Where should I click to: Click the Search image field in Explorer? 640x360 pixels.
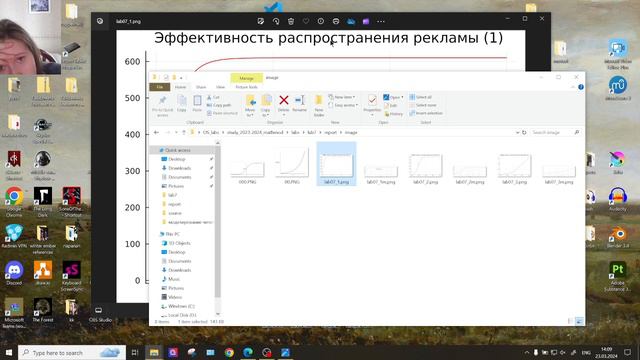pyautogui.click(x=553, y=133)
